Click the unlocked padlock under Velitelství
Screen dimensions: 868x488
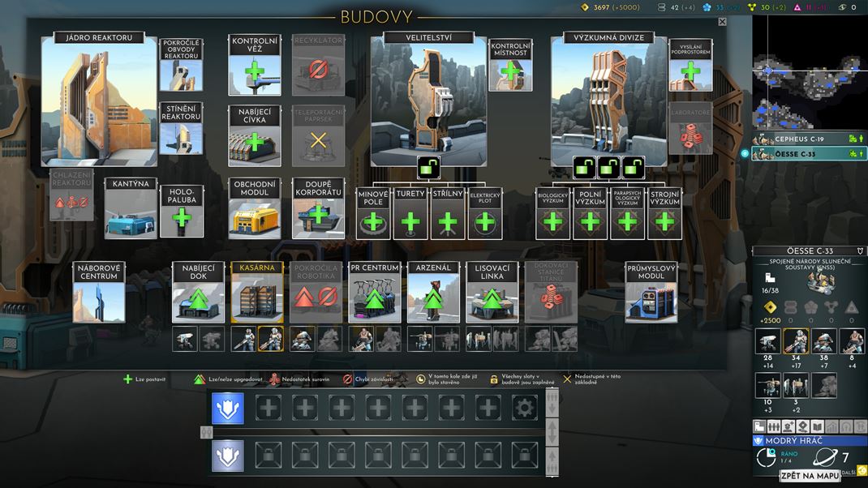(429, 168)
